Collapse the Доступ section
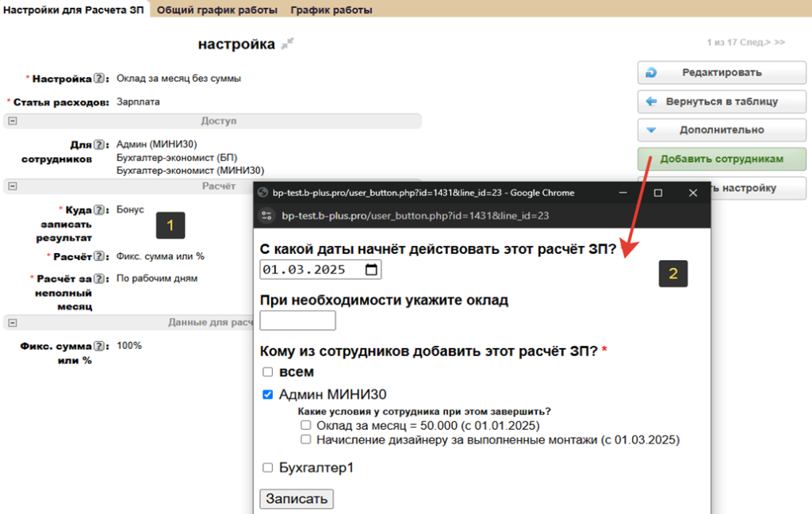Screen dimensions: 812x514 pyautogui.click(x=12, y=121)
